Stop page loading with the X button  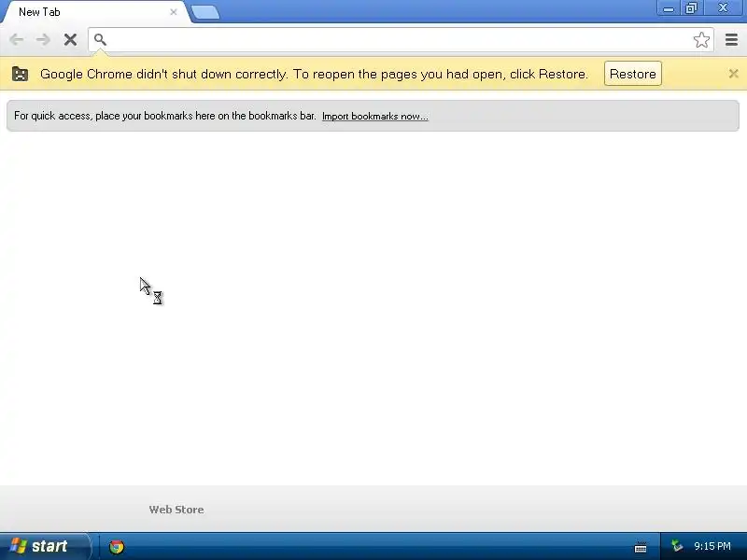coord(71,39)
